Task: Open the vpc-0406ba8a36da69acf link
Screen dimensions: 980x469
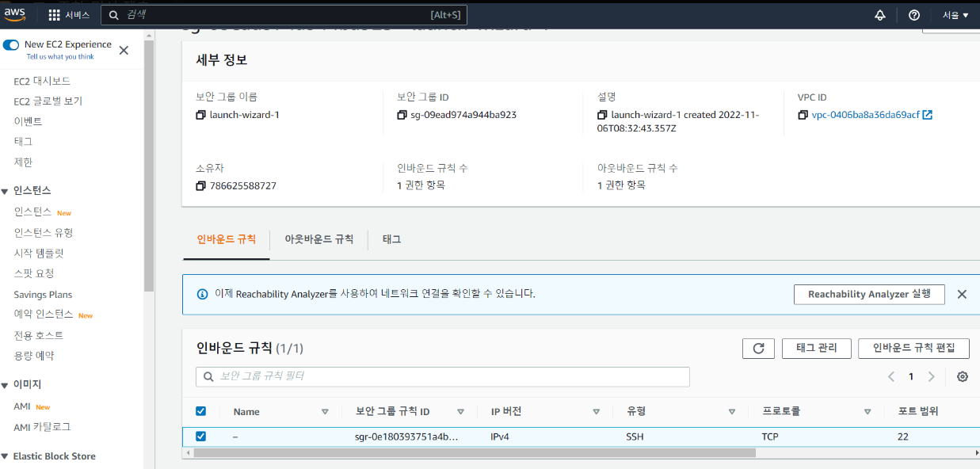Action: click(866, 115)
